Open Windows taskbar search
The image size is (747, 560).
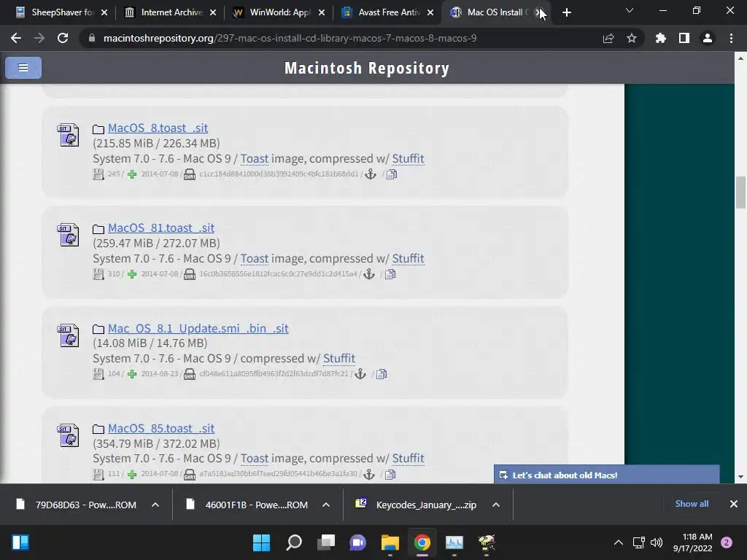point(293,542)
